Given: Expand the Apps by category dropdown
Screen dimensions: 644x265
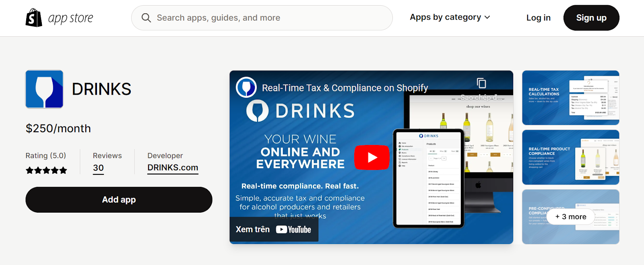Looking at the screenshot, I should click(450, 17).
